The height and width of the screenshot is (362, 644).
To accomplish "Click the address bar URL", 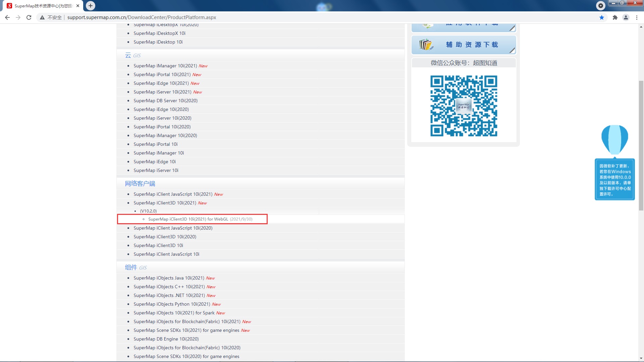I will coord(142,17).
